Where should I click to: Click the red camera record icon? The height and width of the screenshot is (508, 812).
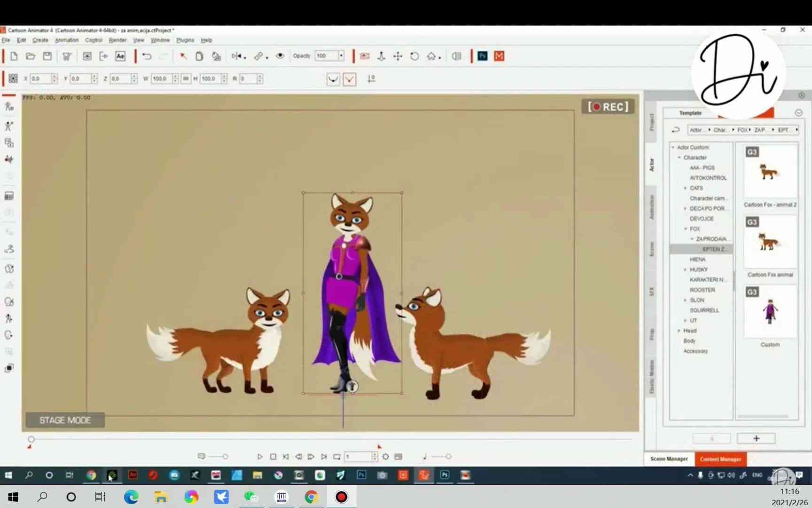coord(365,56)
